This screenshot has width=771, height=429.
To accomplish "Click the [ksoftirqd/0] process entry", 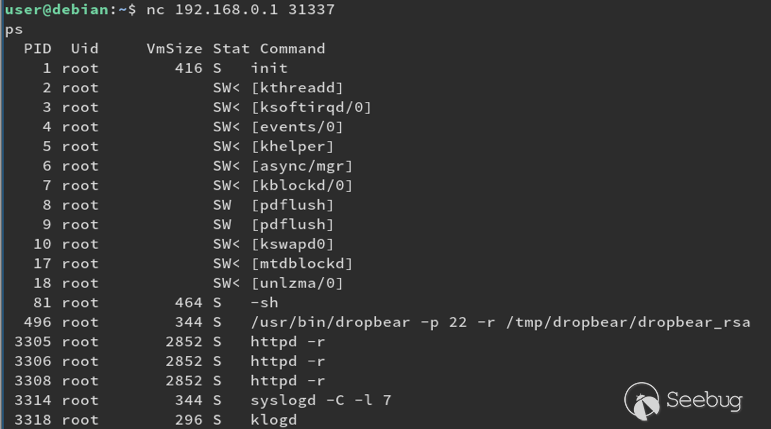I will (311, 107).
